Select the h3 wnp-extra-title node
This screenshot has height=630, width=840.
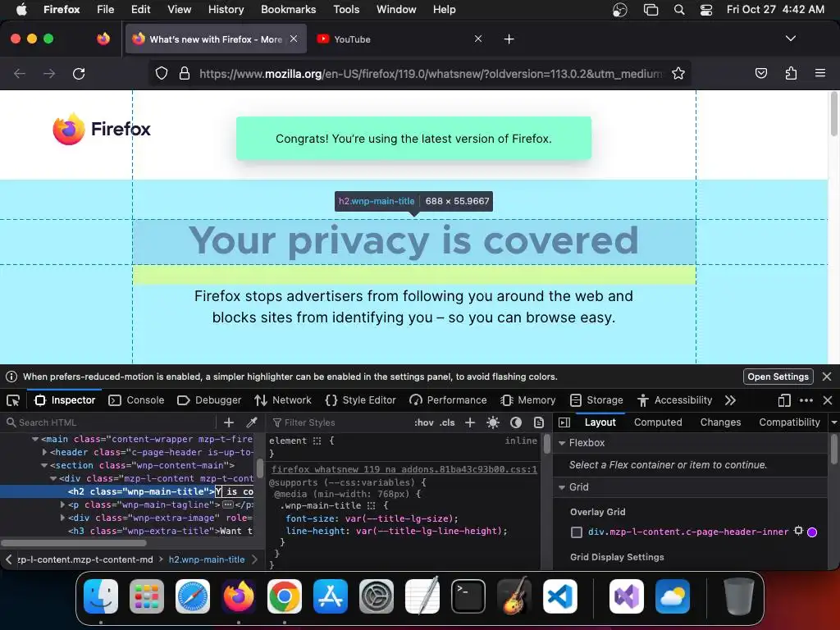click(160, 531)
